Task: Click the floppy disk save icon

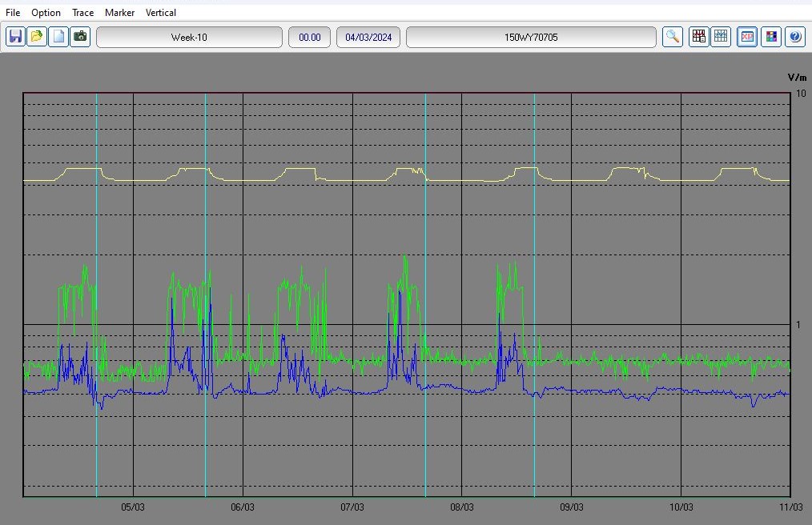Action: pyautogui.click(x=15, y=37)
